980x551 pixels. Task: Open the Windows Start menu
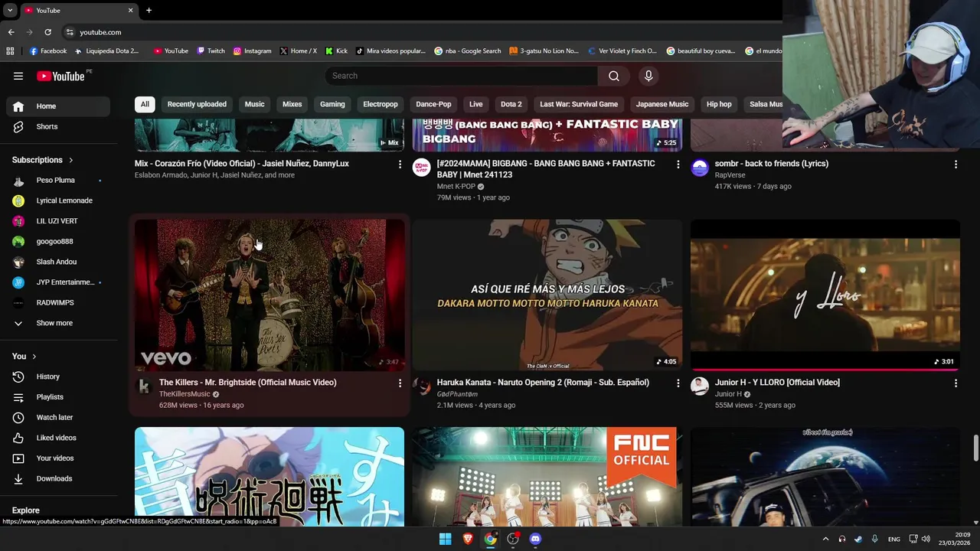click(445, 539)
